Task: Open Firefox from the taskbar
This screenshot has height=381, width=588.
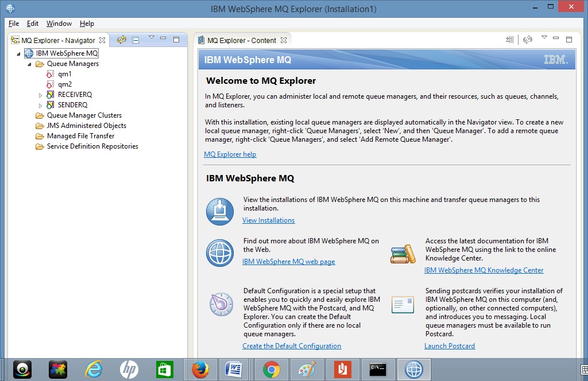Action: (200, 370)
